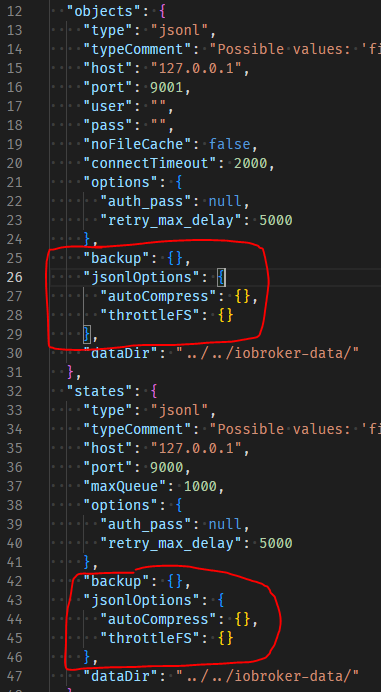Click line number 26 in the gutter
Image resolution: width=381 pixels, height=692 pixels.
pos(14,277)
